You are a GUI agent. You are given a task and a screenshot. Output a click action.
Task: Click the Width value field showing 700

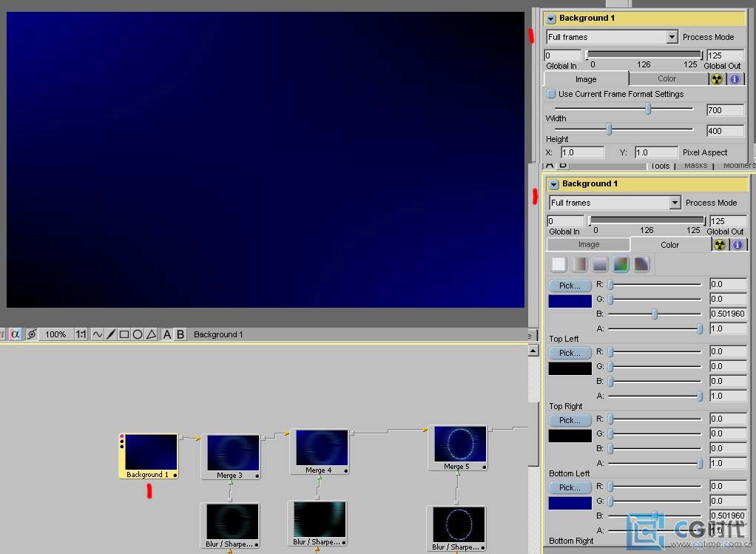[725, 110]
